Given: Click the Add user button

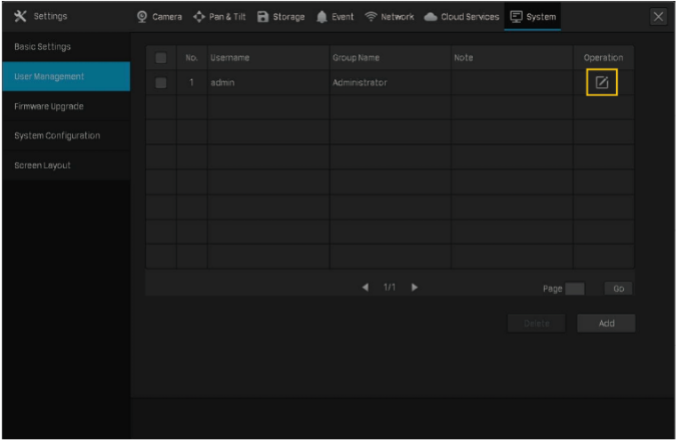Looking at the screenshot, I should click(x=606, y=323).
